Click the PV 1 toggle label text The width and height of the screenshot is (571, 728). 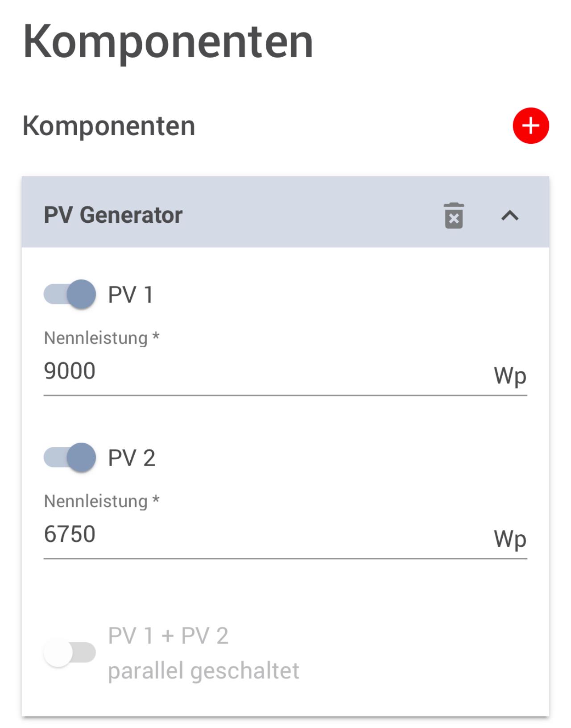point(131,295)
